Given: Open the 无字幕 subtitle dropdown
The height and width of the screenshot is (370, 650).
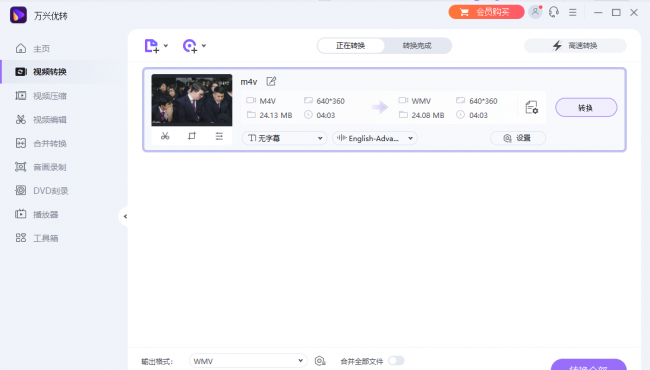Looking at the screenshot, I should coord(285,138).
